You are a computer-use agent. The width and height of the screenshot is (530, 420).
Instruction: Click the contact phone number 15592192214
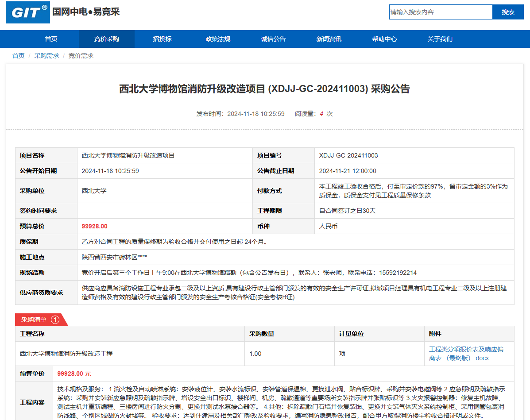[395, 273]
